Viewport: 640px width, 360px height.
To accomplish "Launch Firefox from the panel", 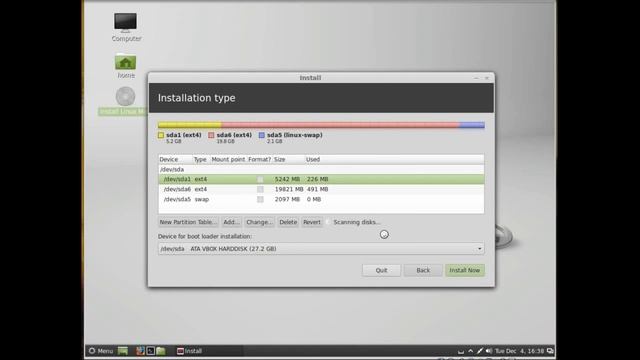I will click(140, 351).
